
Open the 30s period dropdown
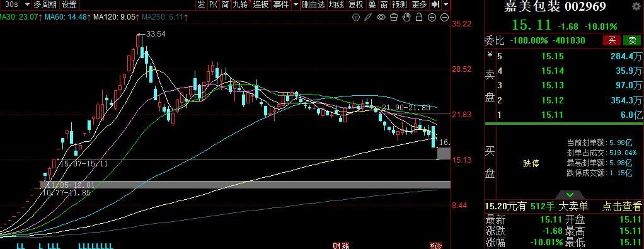coord(17,4)
